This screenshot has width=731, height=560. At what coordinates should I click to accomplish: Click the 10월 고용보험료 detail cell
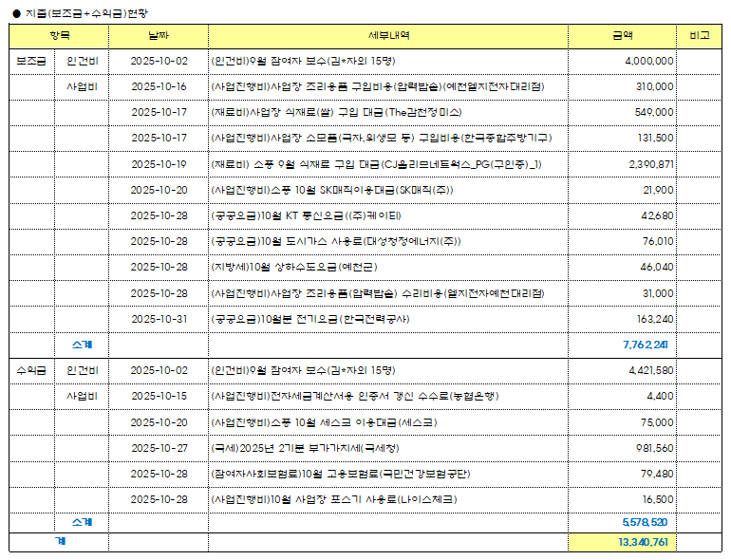(x=387, y=473)
